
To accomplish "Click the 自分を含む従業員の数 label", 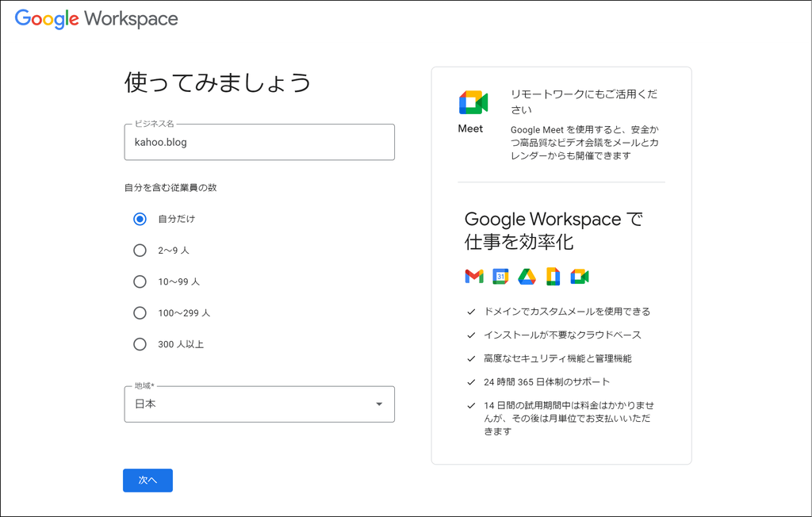I will (x=170, y=187).
